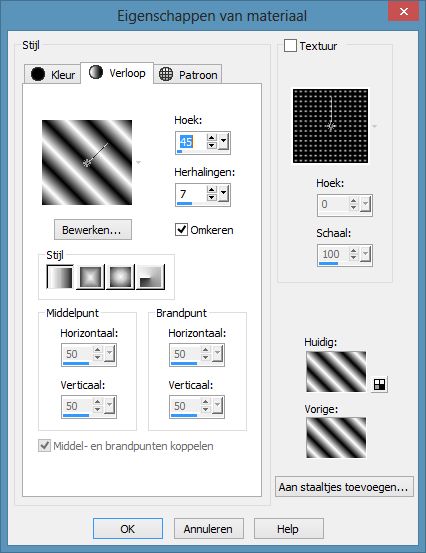Open the gradient Hoek slider dropdown arrow
The image size is (426, 553).
pyautogui.click(x=224, y=142)
